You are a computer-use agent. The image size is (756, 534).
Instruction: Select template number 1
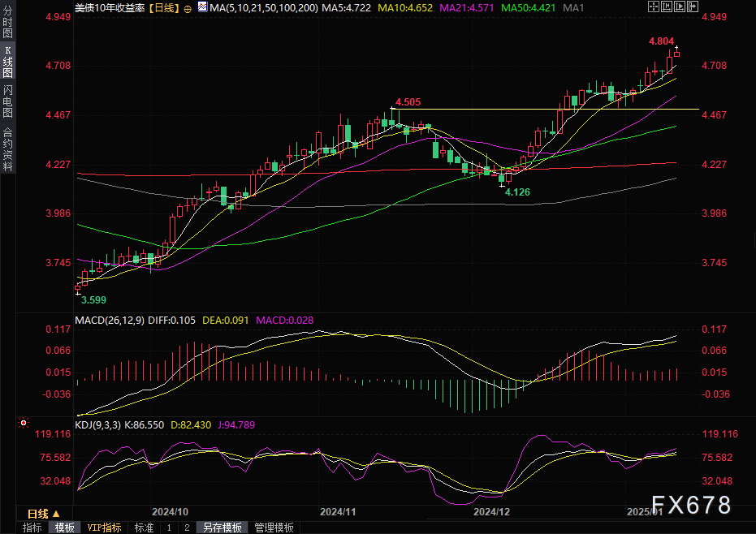click(x=169, y=528)
